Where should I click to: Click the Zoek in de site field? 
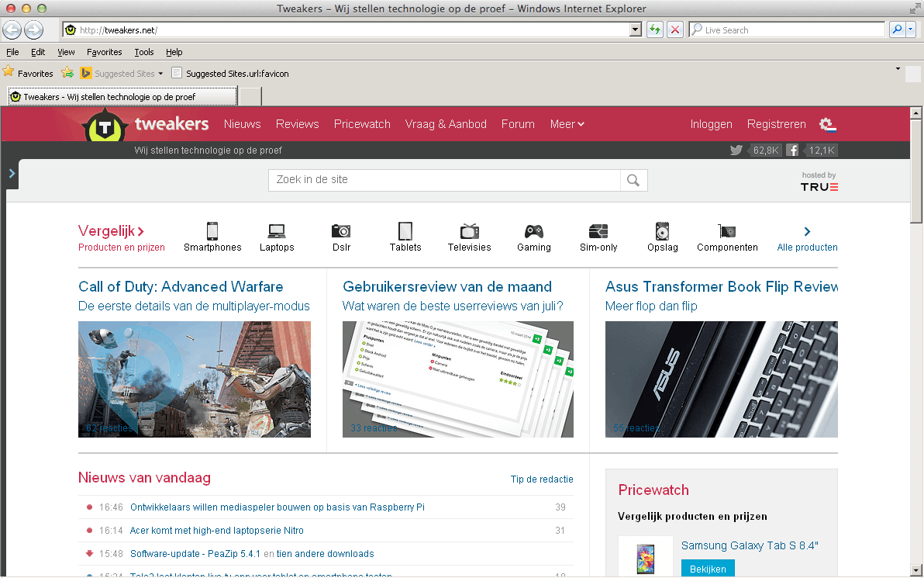point(444,180)
